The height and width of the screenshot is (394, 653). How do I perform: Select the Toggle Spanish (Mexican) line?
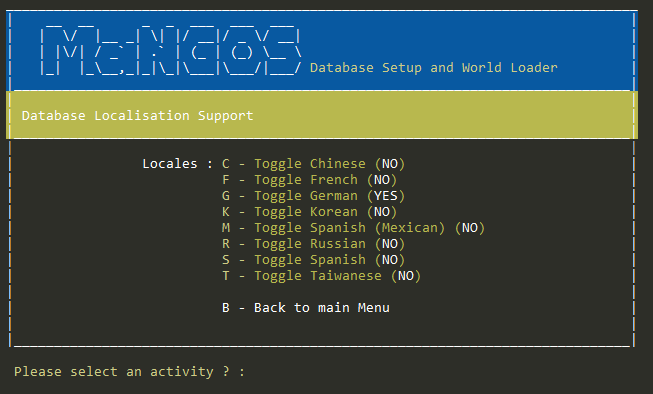point(353,228)
